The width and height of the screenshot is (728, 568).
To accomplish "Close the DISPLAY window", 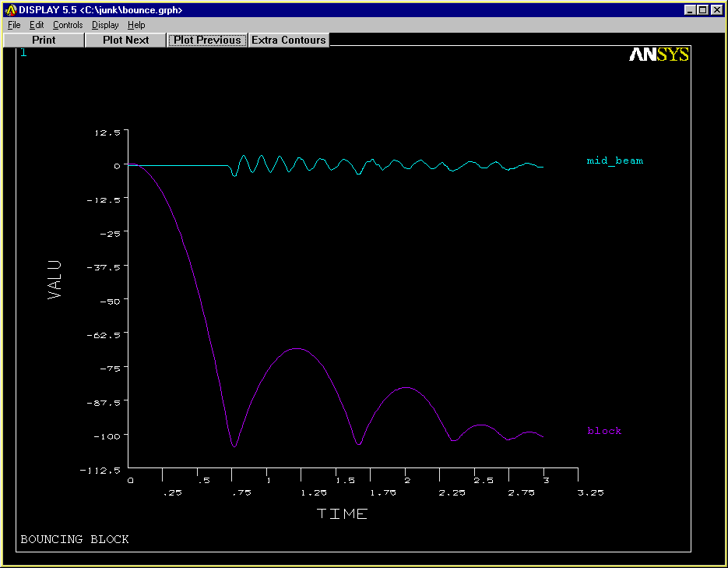I will coord(716,10).
